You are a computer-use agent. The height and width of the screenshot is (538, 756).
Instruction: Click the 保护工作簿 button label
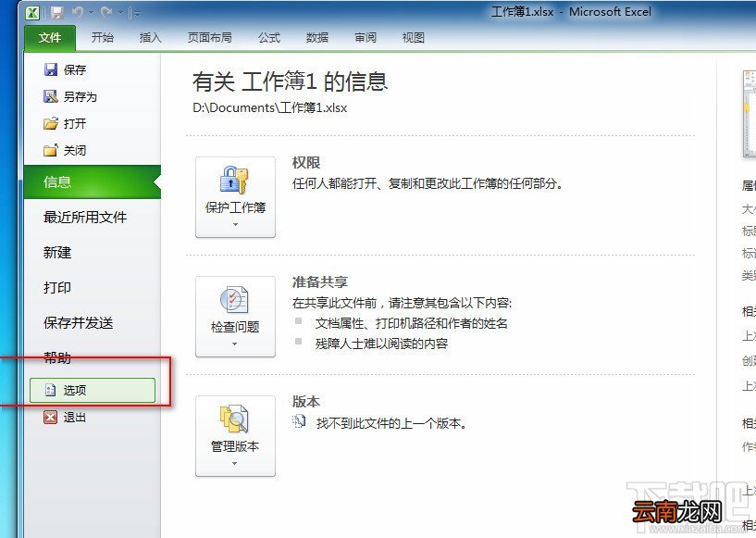click(x=235, y=207)
